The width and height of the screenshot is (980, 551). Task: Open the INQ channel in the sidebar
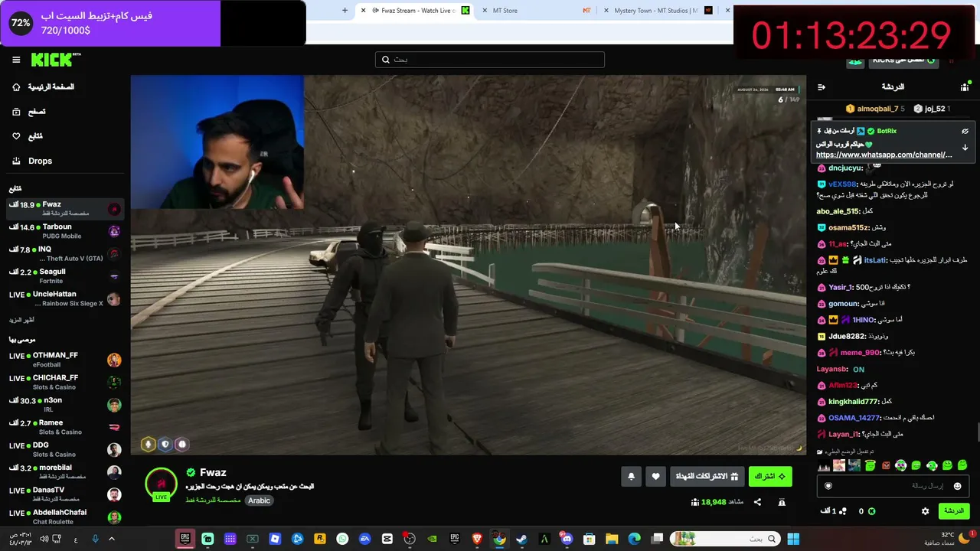[65, 253]
